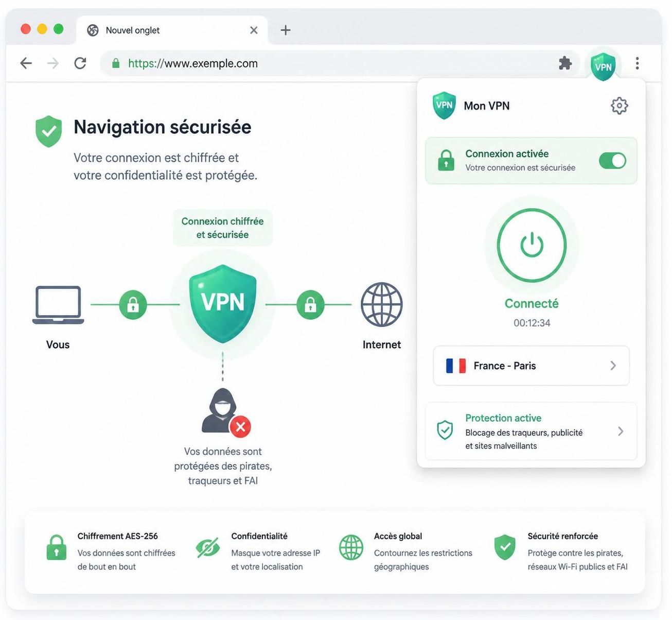This screenshot has height=620, width=672.
Task: Open a new tab with the plus button
Action: [286, 30]
